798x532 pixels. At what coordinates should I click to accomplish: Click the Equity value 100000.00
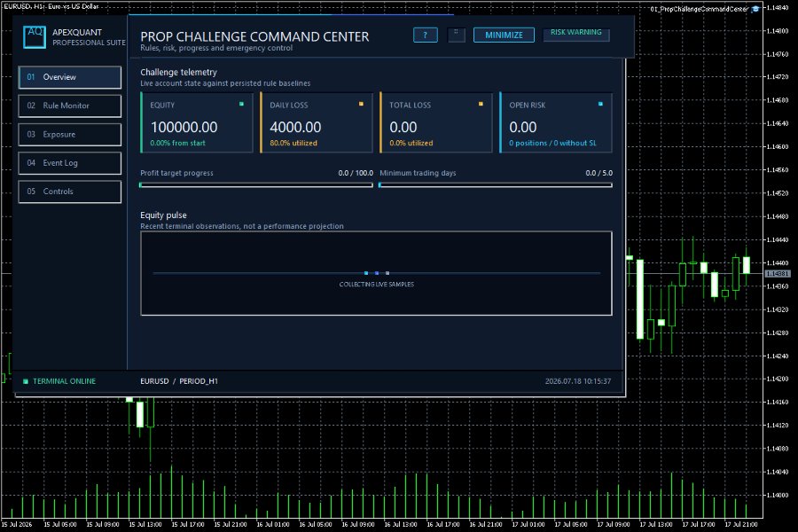click(184, 127)
